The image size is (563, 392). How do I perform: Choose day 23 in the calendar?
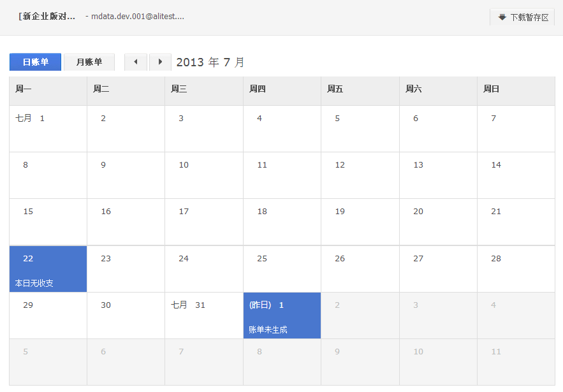coord(126,269)
